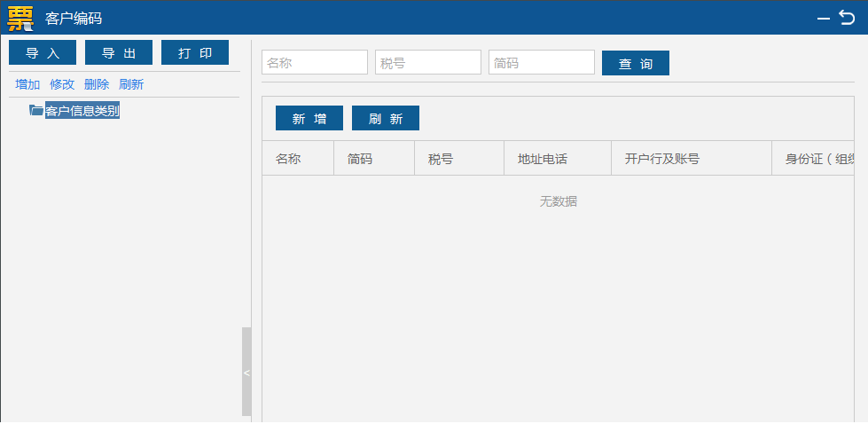Focus the 税号 search input field

coord(428,62)
